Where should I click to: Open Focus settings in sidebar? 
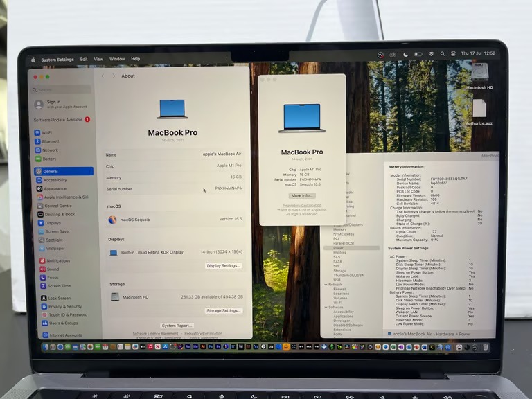coord(49,278)
